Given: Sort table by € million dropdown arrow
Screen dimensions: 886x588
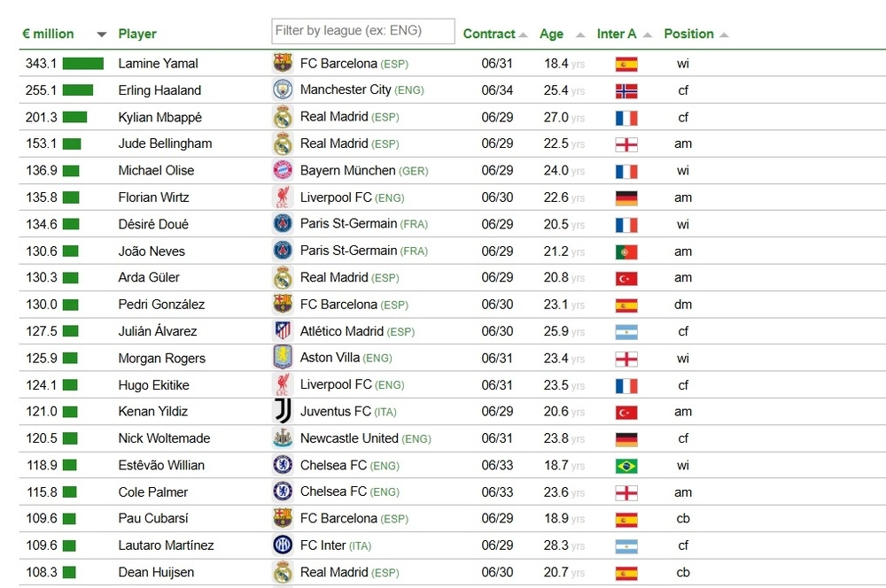Looking at the screenshot, I should (x=101, y=35).
